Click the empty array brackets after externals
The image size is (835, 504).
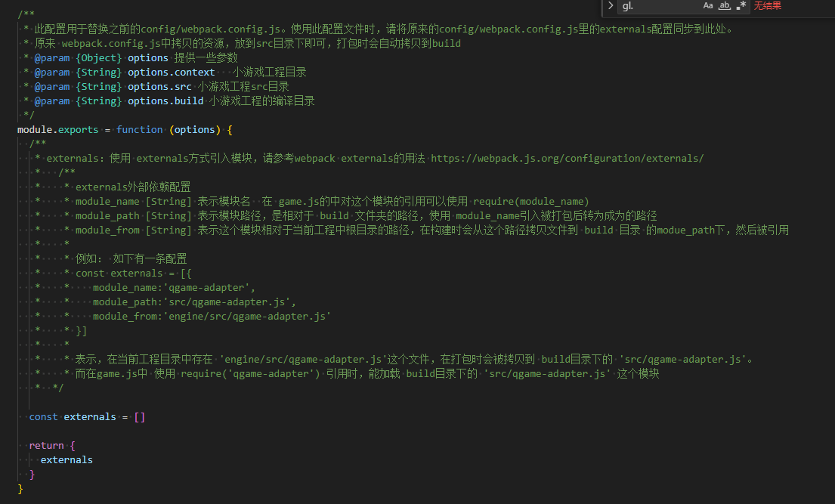(139, 417)
